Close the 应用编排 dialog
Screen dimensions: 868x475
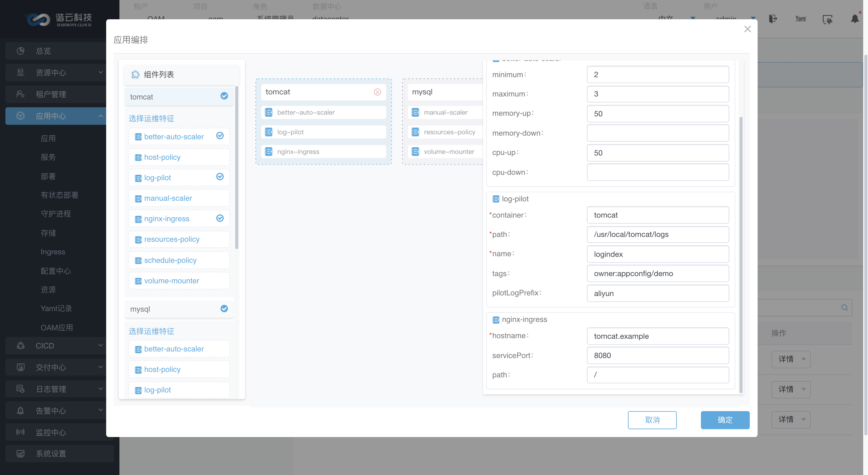(x=747, y=29)
